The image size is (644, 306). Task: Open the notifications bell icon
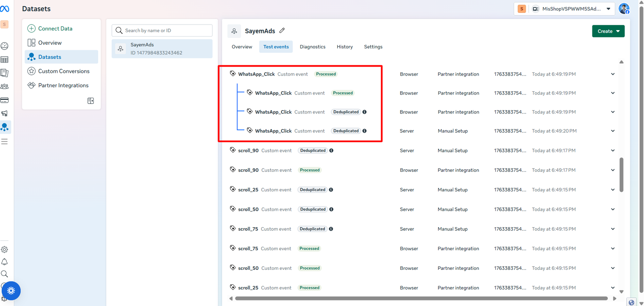[5, 262]
